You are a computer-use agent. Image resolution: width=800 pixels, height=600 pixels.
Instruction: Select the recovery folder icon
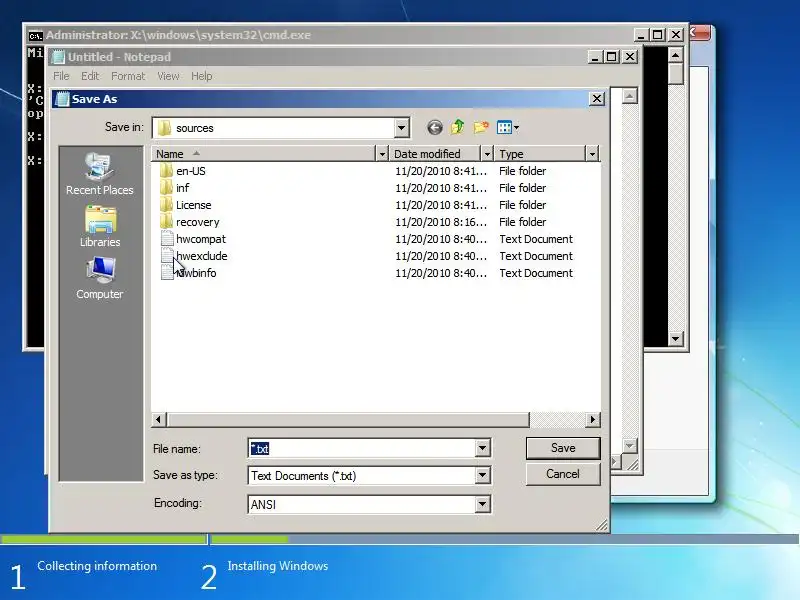(x=166, y=222)
